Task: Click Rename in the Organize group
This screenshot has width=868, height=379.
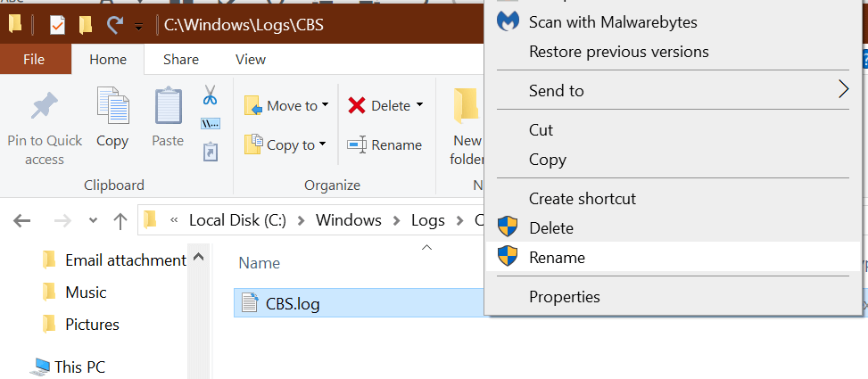Action: coord(384,145)
